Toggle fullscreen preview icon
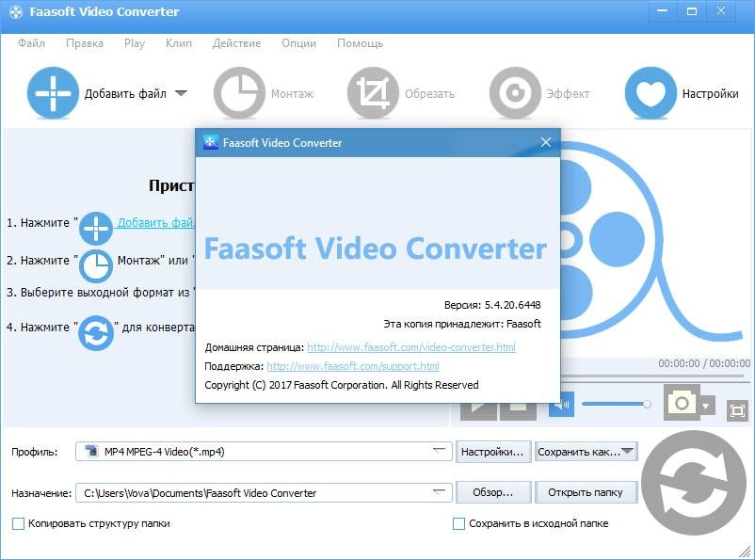 (x=737, y=410)
